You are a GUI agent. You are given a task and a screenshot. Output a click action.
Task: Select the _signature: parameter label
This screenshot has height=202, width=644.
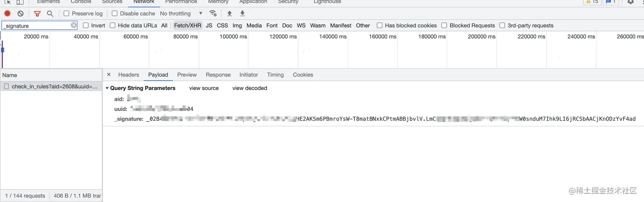click(129, 119)
